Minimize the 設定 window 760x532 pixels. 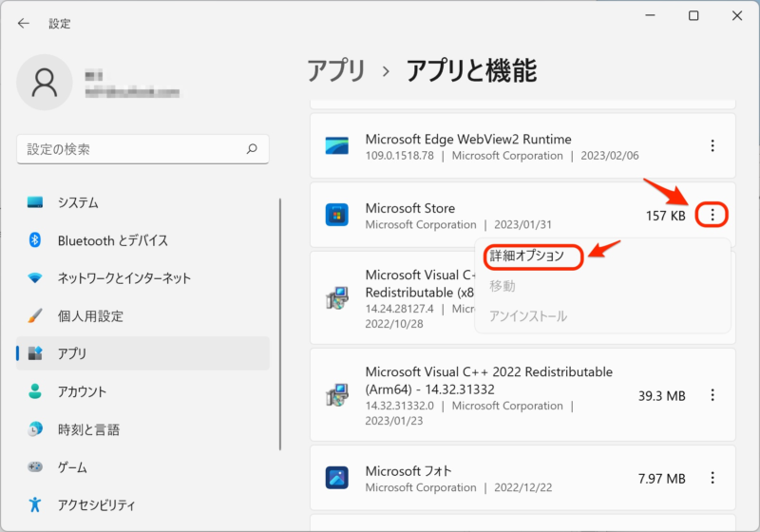pos(650,16)
